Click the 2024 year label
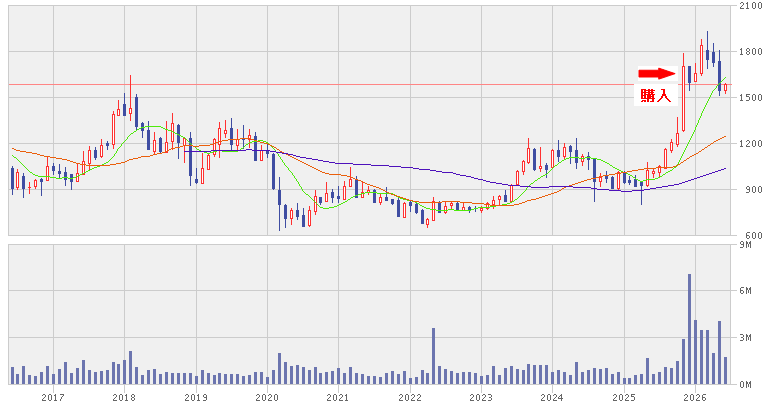 (x=553, y=397)
